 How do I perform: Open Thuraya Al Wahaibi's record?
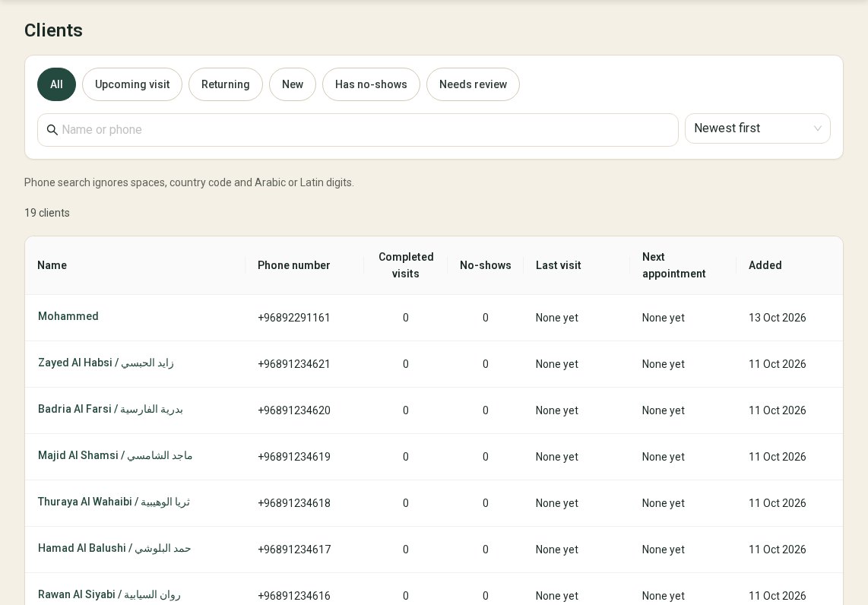click(113, 502)
